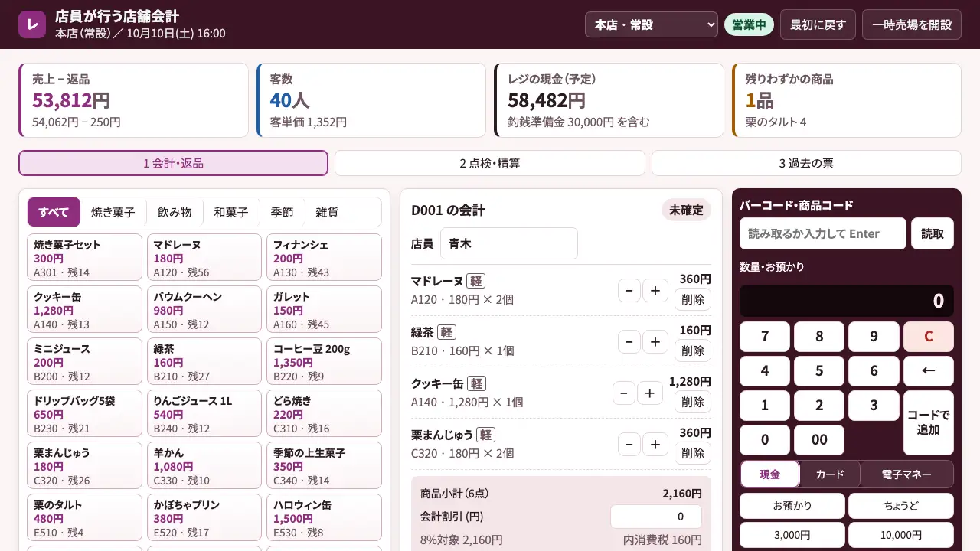Image resolution: width=980 pixels, height=551 pixels.
Task: Filter products by 和菓子
Action: tap(231, 212)
